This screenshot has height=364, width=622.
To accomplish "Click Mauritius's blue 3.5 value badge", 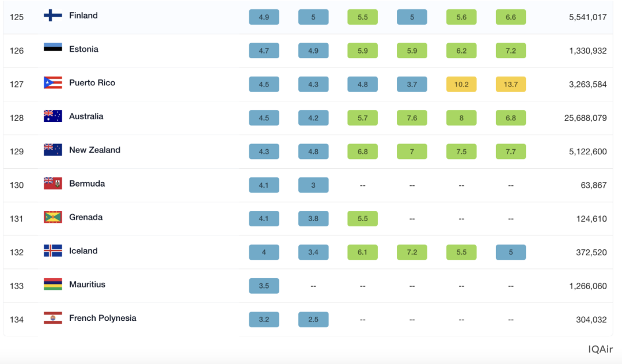I will click(264, 286).
